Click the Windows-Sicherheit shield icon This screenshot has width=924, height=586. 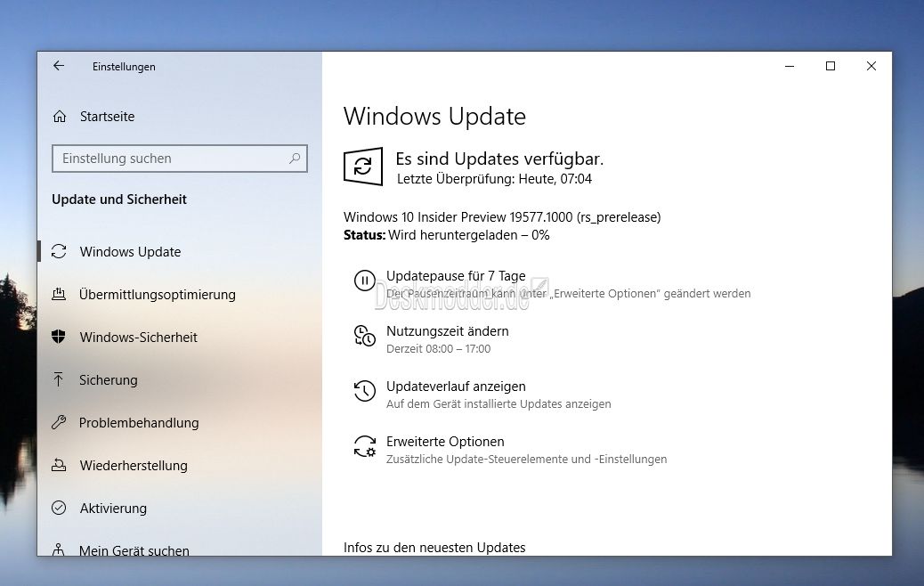pos(59,337)
